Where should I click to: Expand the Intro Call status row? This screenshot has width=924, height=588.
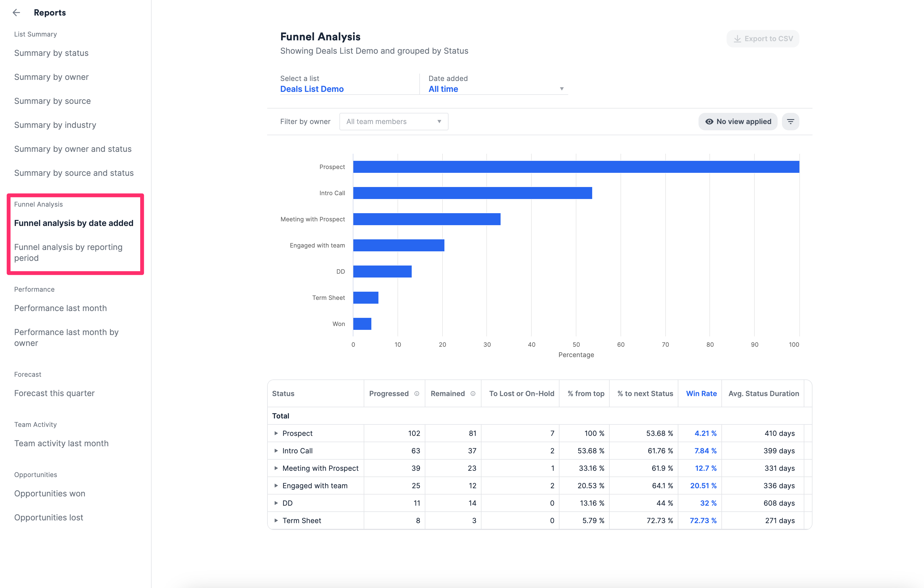[x=276, y=451]
